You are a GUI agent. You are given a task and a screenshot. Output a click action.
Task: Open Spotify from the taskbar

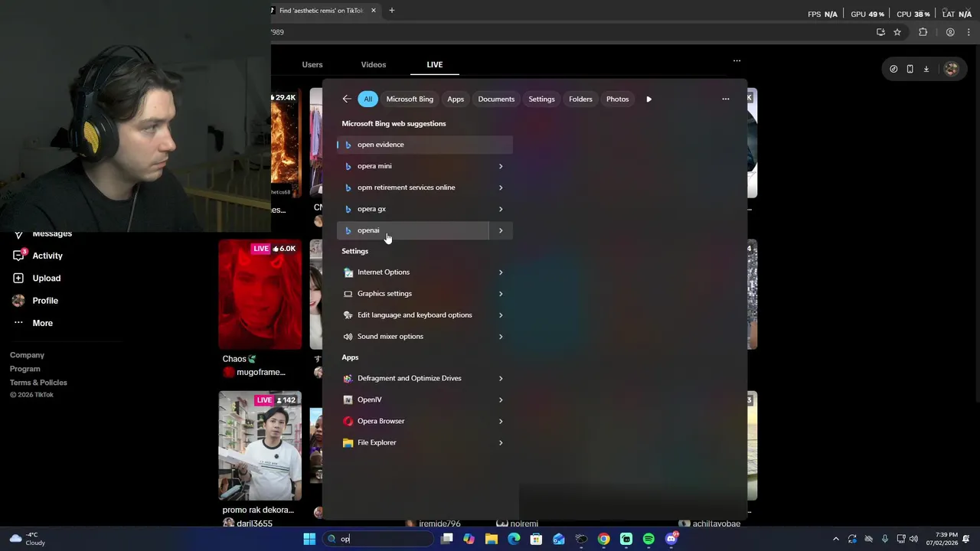click(648, 539)
